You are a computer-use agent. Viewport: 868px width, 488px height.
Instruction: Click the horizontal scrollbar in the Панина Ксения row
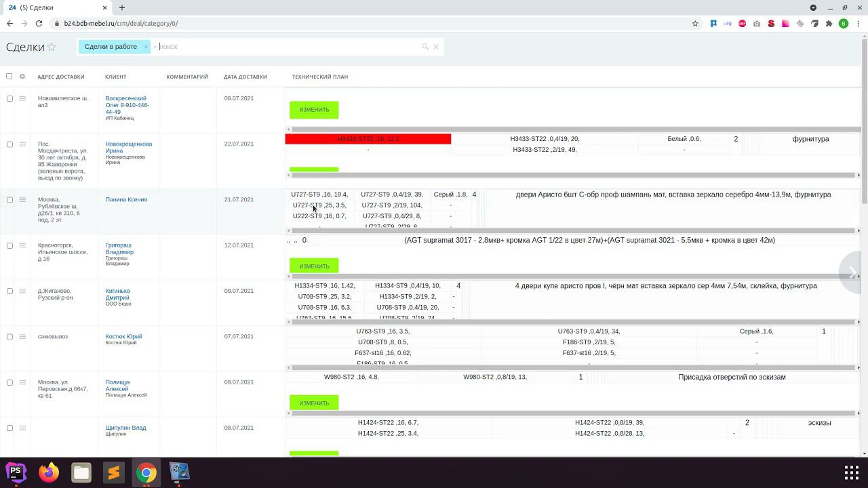click(573, 231)
